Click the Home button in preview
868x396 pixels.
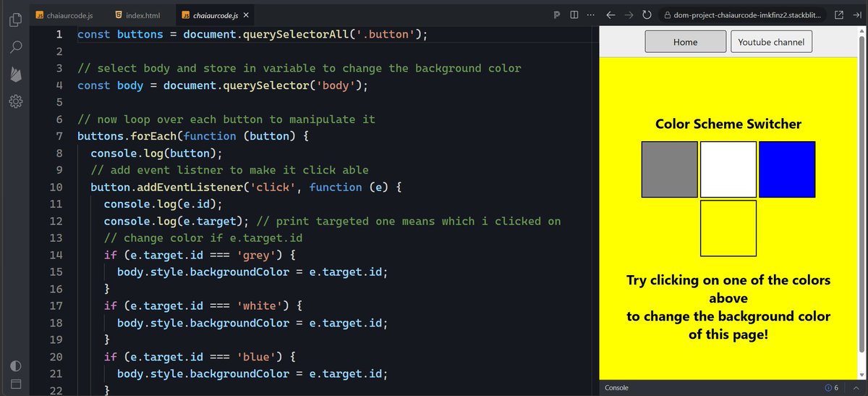click(686, 42)
